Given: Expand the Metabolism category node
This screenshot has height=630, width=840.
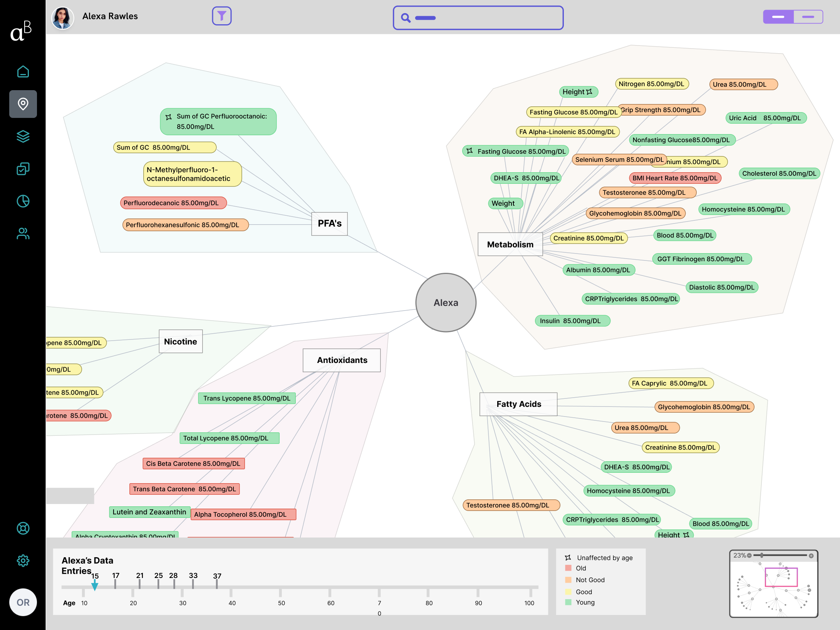Looking at the screenshot, I should [x=510, y=244].
